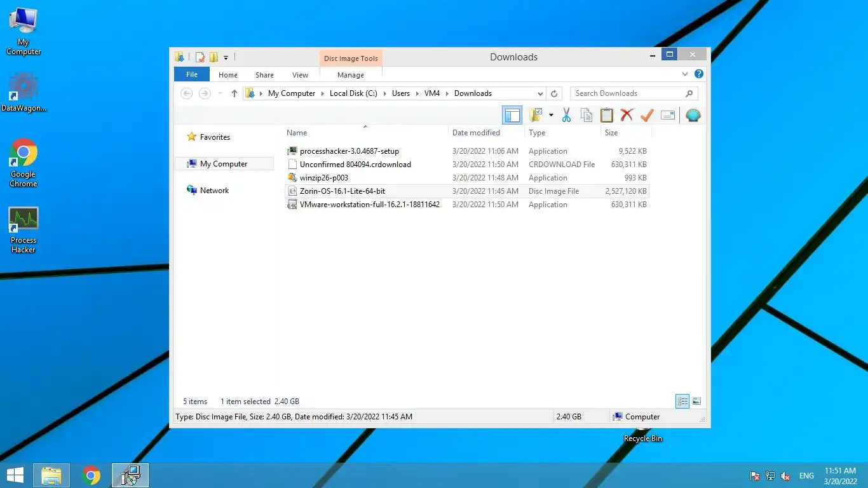Switch to Large icons view in status bar
868x488 pixels.
tap(696, 402)
